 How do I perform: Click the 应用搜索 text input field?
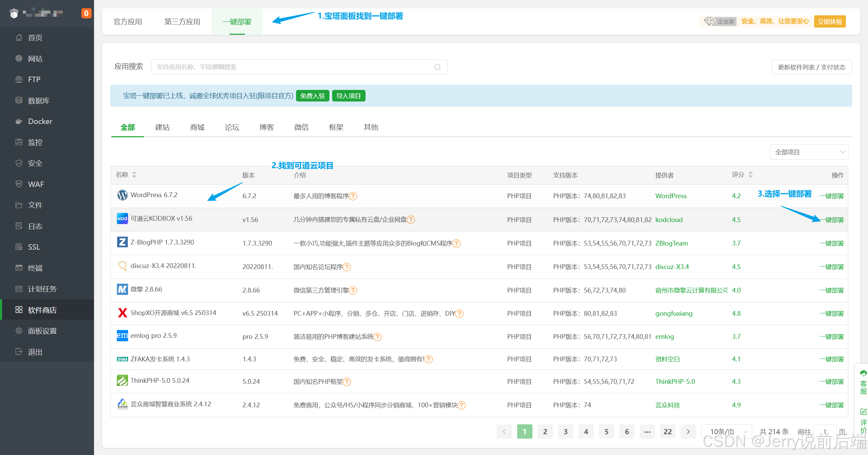coord(293,67)
